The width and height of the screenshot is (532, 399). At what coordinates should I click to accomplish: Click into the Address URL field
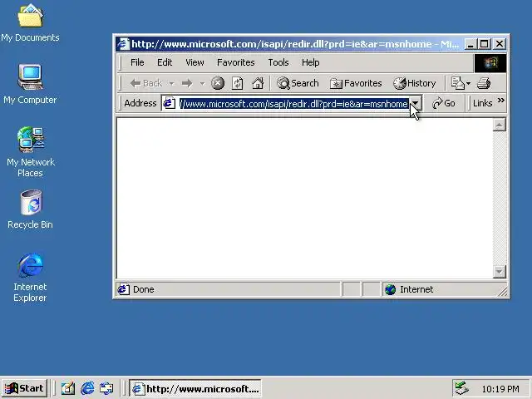coord(293,103)
